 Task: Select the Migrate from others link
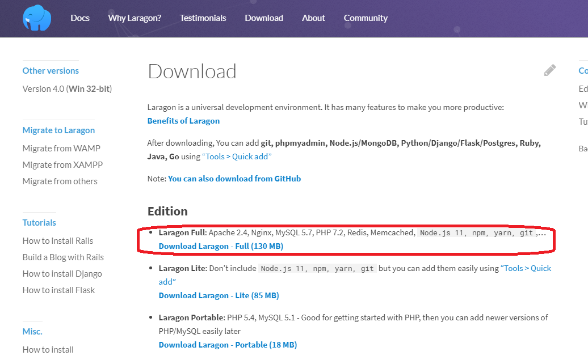click(60, 181)
